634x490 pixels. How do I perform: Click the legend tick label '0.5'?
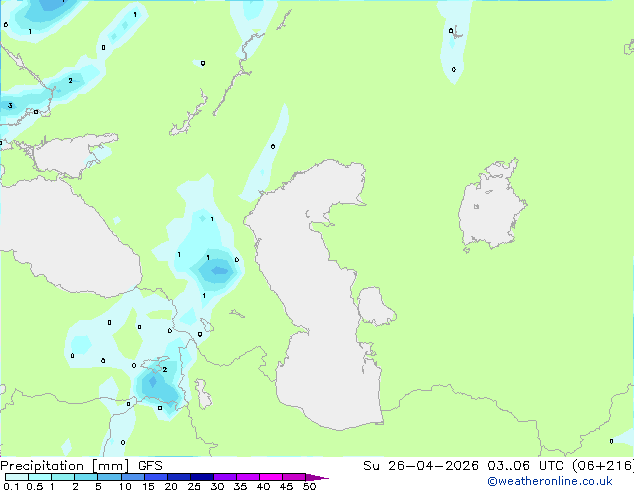[35, 486]
